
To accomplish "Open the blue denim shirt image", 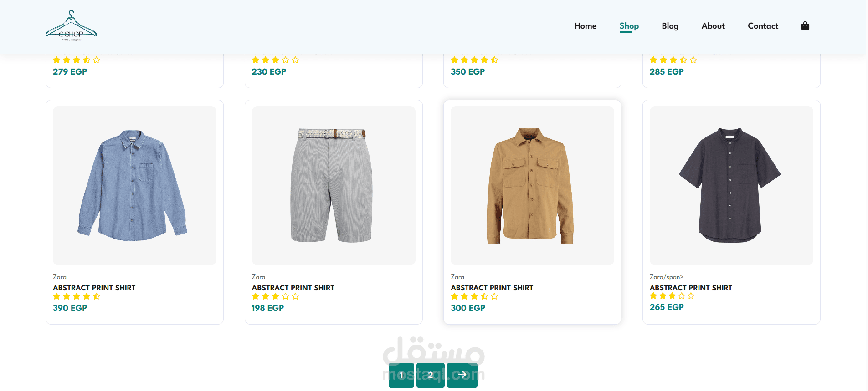I will pos(134,186).
